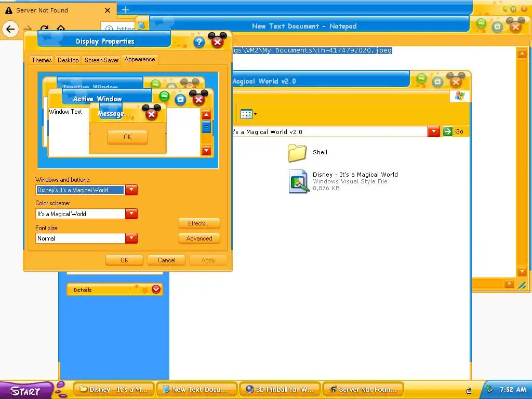
Task: Click the Views icon in Explorer toolbar
Action: pos(246,114)
